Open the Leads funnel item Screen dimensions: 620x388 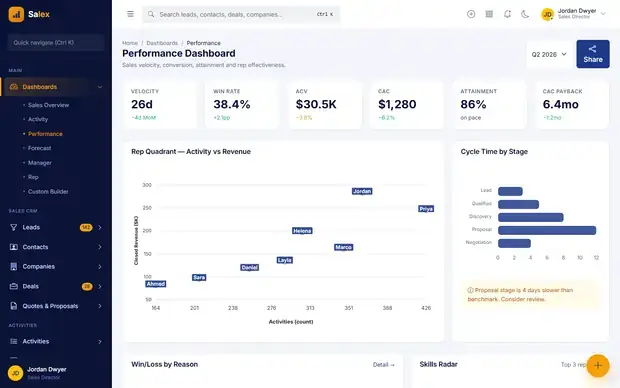click(56, 227)
